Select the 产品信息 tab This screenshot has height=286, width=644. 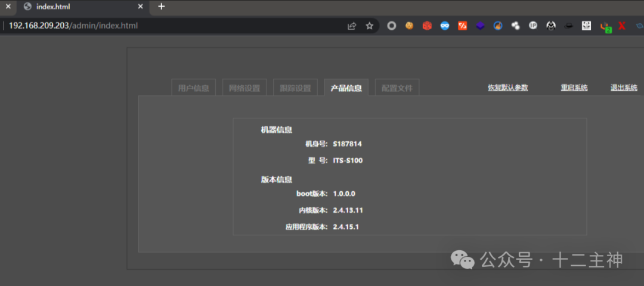tap(346, 88)
